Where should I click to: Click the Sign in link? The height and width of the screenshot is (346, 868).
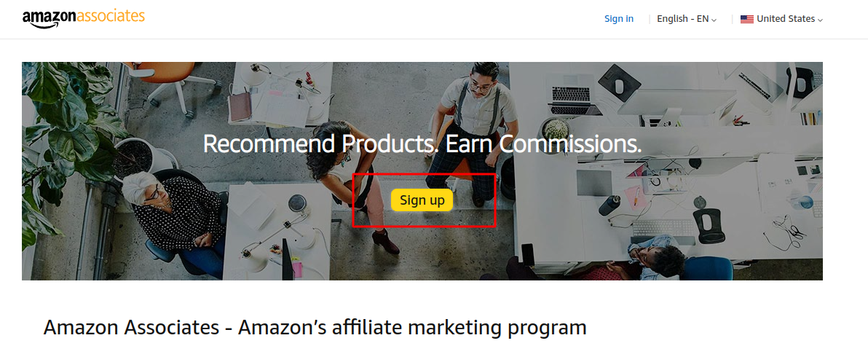619,19
